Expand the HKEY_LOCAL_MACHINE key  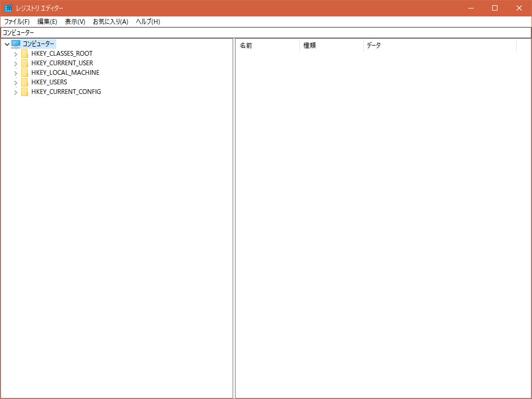point(15,73)
